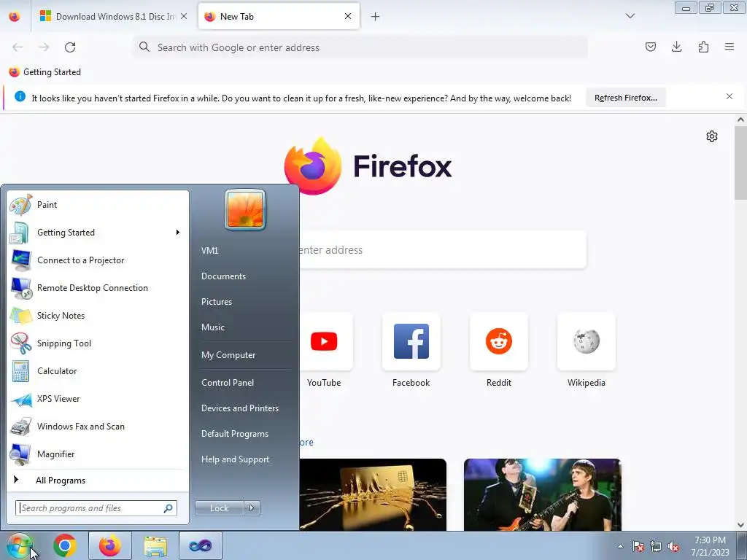Screen dimensions: 747x560
Task: Click Firefox taskbar button
Action: [x=110, y=545]
